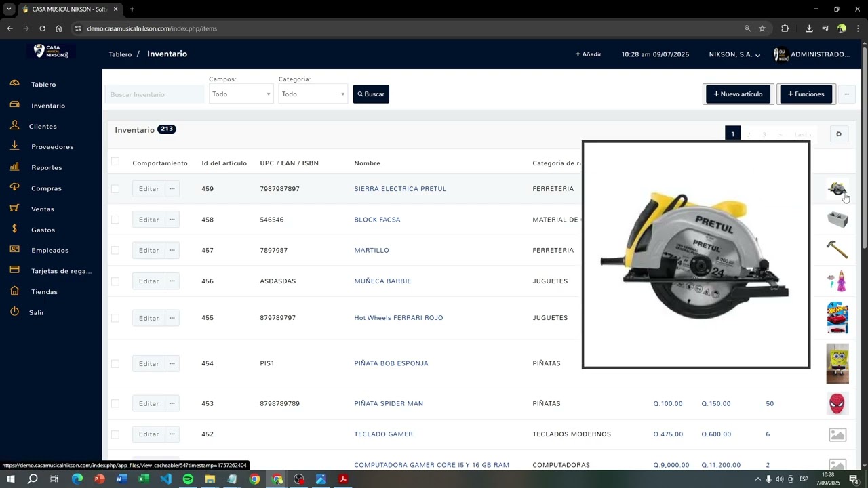
Task: Go to Ventas section
Action: pos(43,209)
